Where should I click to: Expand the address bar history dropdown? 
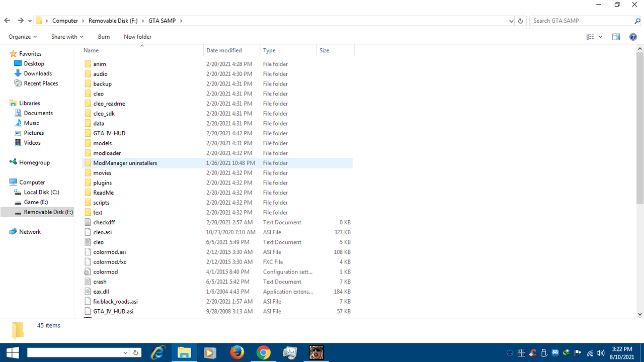coord(511,21)
